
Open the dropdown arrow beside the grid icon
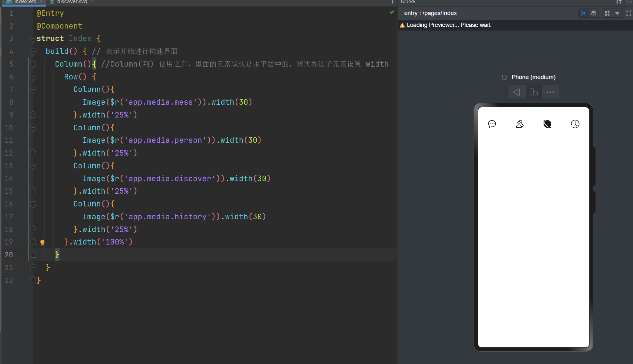tap(617, 13)
